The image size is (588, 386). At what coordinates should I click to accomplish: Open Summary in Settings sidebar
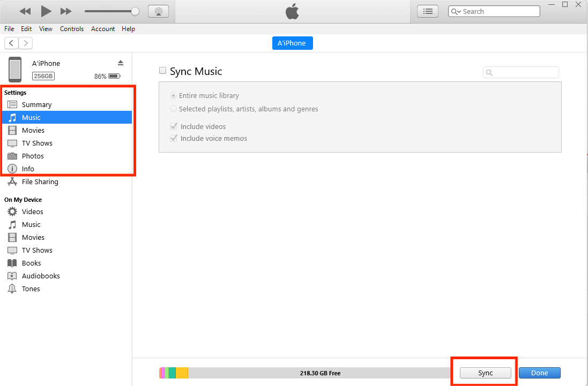[x=67, y=104]
